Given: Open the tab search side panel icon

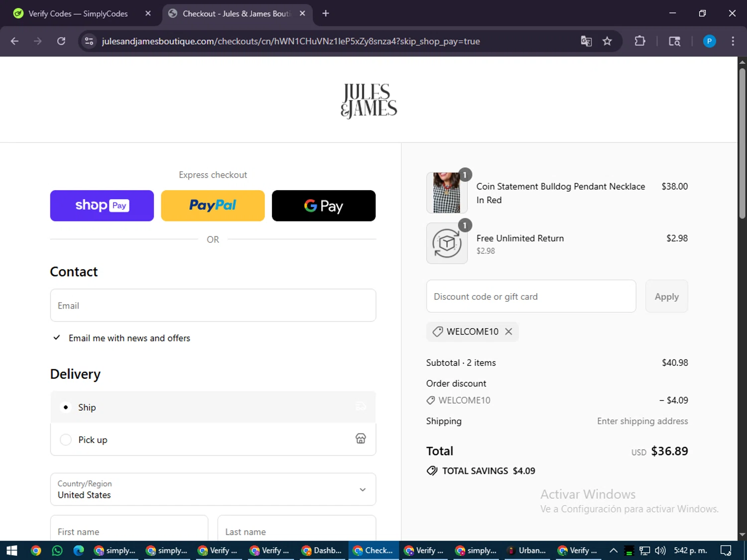Looking at the screenshot, I should [674, 41].
